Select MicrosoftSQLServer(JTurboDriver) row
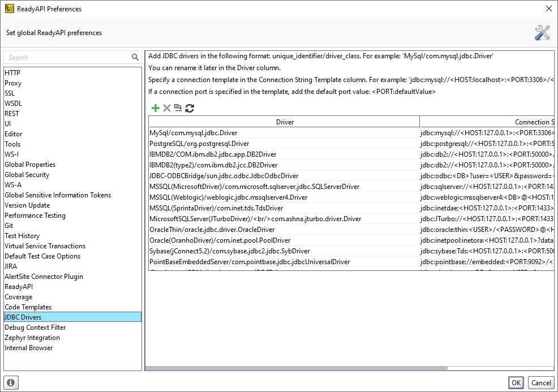Image resolution: width=558 pixels, height=392 pixels. 284,219
